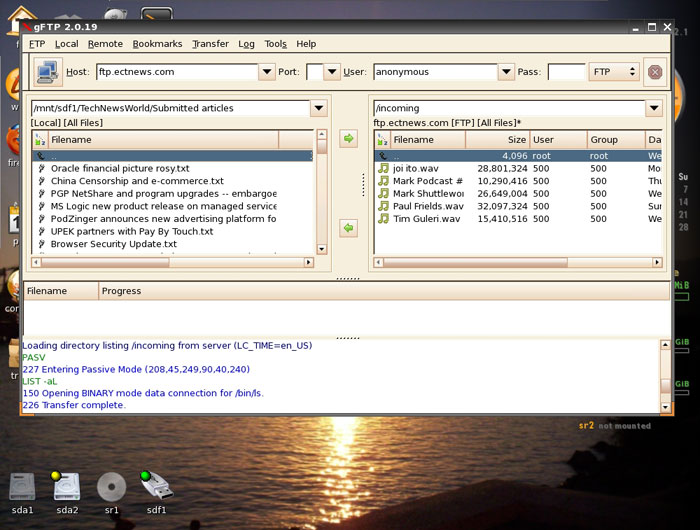Click the local directory path field
Viewport: 700px width, 530px height.
171,108
